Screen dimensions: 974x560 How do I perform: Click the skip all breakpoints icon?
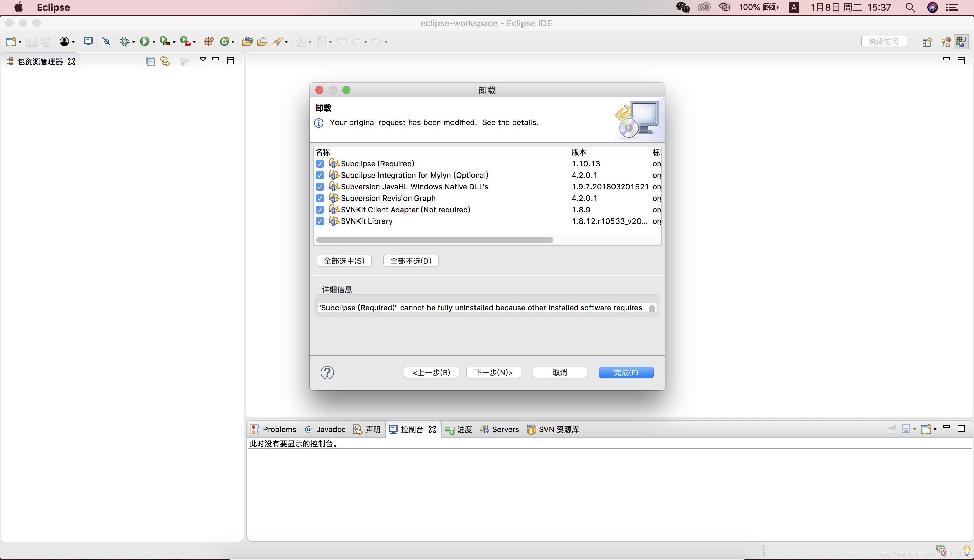tap(107, 41)
